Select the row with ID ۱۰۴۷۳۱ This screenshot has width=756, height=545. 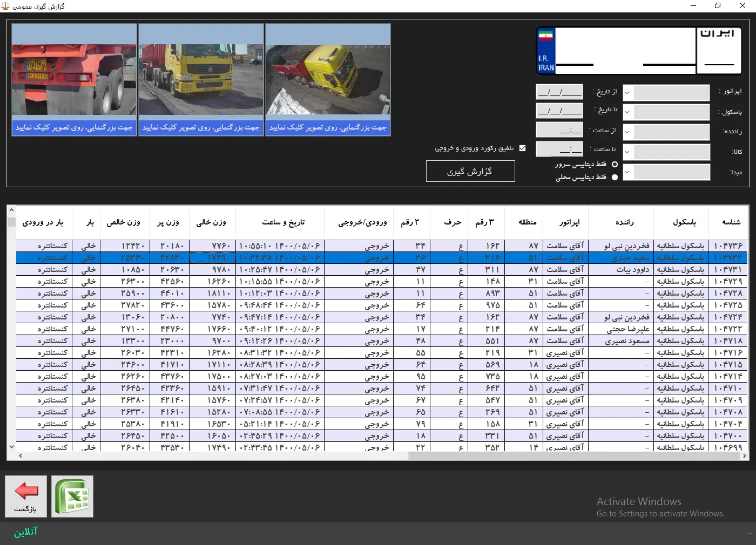728,270
